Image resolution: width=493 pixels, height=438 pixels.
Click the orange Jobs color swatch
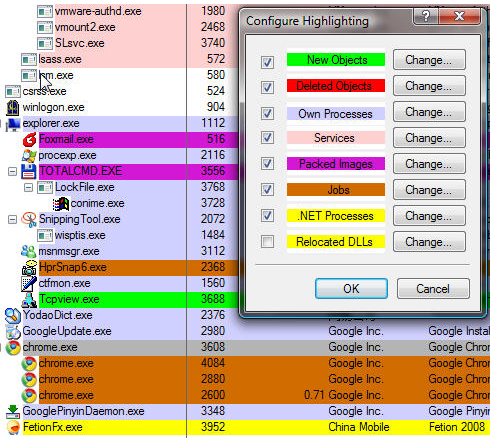pyautogui.click(x=336, y=190)
